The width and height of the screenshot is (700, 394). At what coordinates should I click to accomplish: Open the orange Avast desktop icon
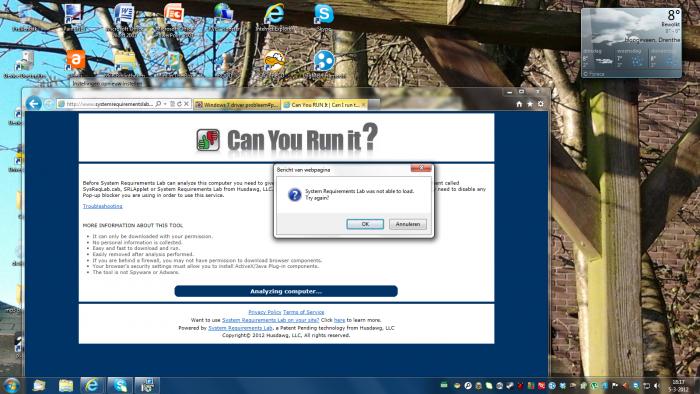76,60
